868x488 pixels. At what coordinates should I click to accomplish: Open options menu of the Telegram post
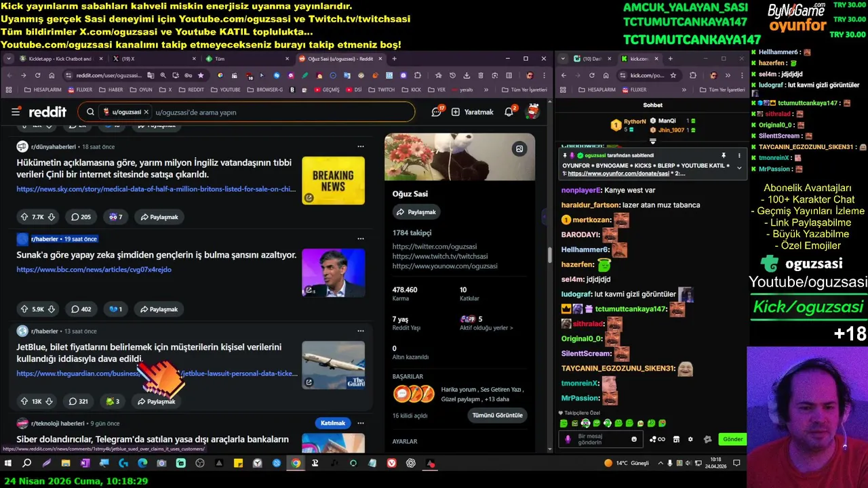pyautogui.click(x=361, y=423)
